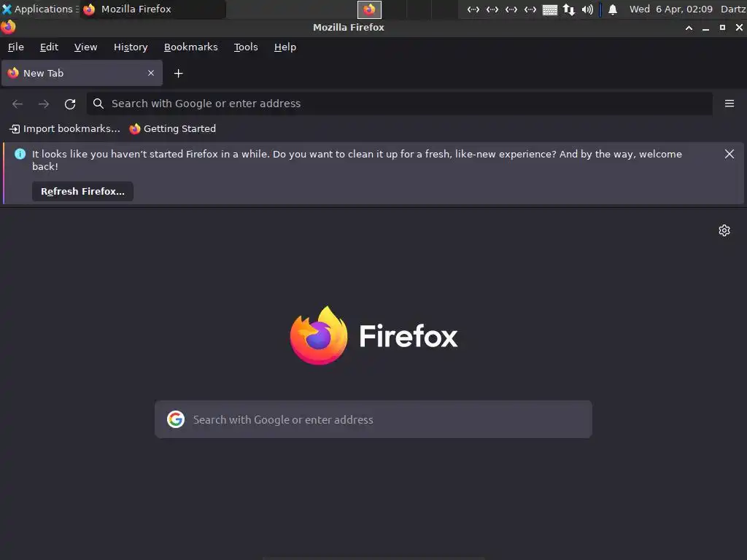This screenshot has height=560, width=747.
Task: Click the Dartz user name in panel
Action: pos(733,9)
